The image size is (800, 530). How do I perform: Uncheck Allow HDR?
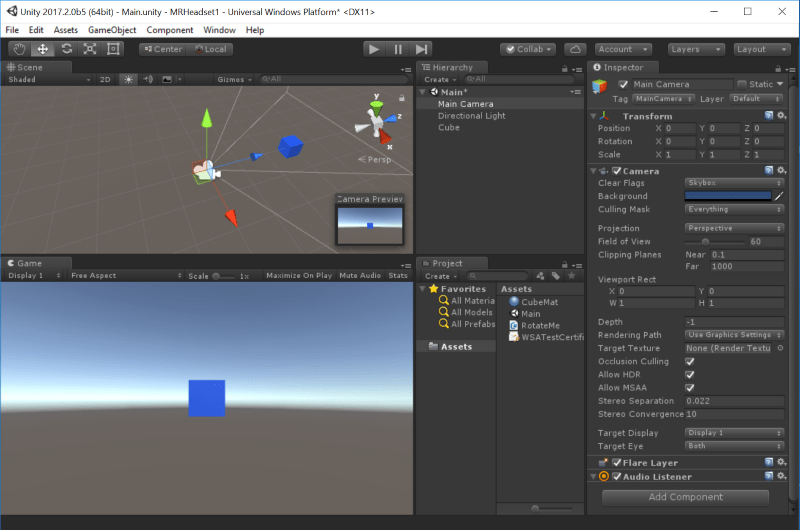690,374
